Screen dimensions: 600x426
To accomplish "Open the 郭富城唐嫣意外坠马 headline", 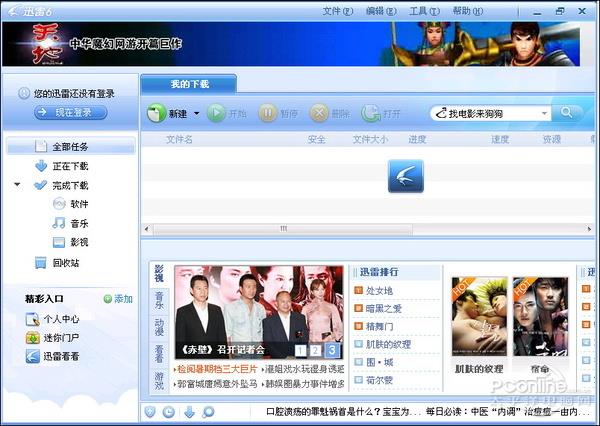I will [217, 384].
